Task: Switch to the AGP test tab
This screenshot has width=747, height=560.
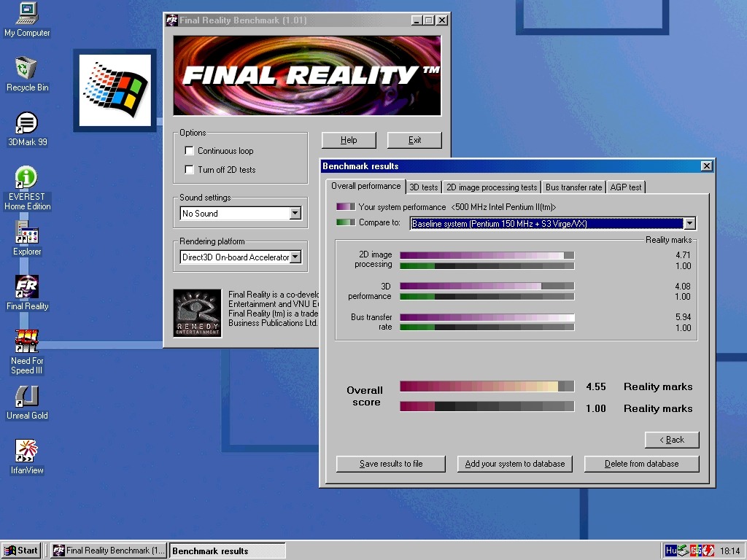Action: 625,187
